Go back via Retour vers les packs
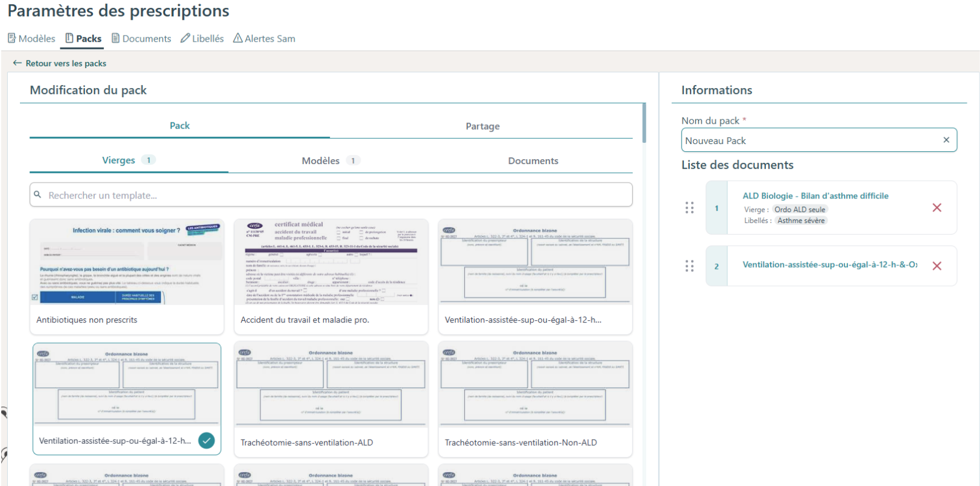The image size is (980, 486). pos(59,63)
